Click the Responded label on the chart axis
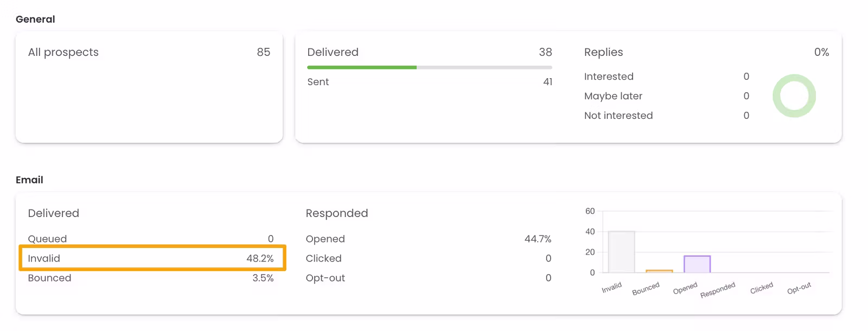The image size is (868, 331). coord(718,290)
